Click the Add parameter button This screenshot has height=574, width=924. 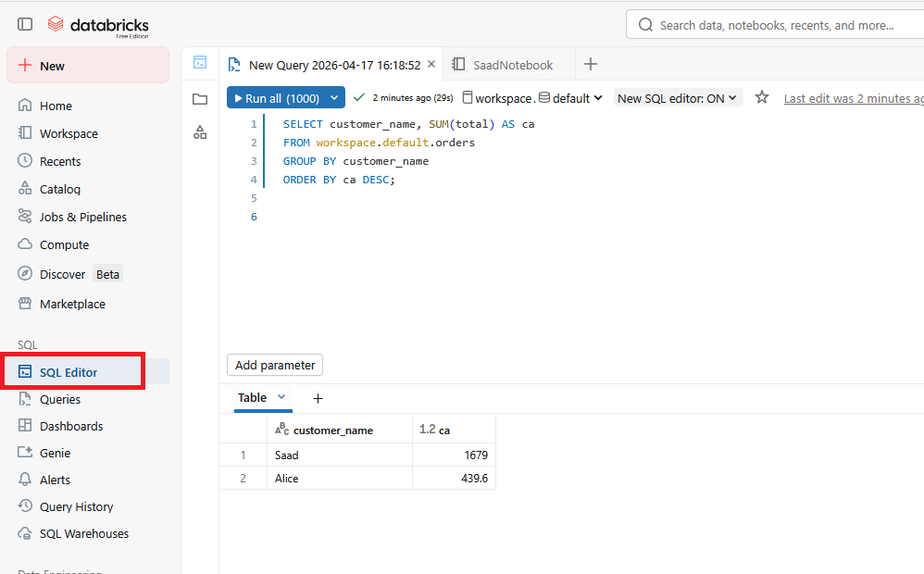tap(275, 365)
